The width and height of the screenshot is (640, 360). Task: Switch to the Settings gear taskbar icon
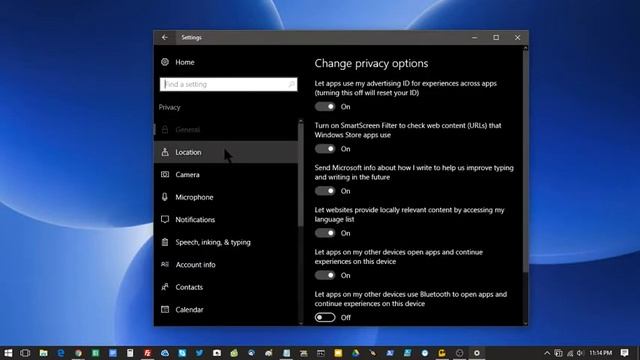pyautogui.click(x=477, y=353)
